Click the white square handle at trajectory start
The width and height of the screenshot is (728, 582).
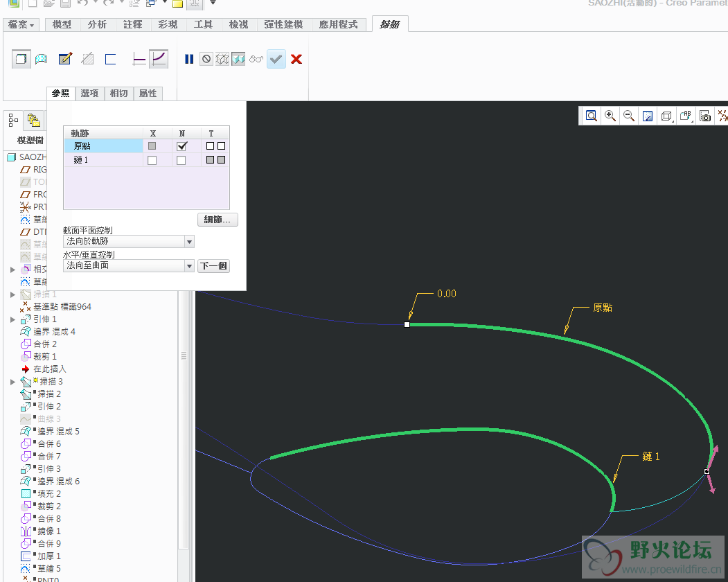pyautogui.click(x=407, y=325)
